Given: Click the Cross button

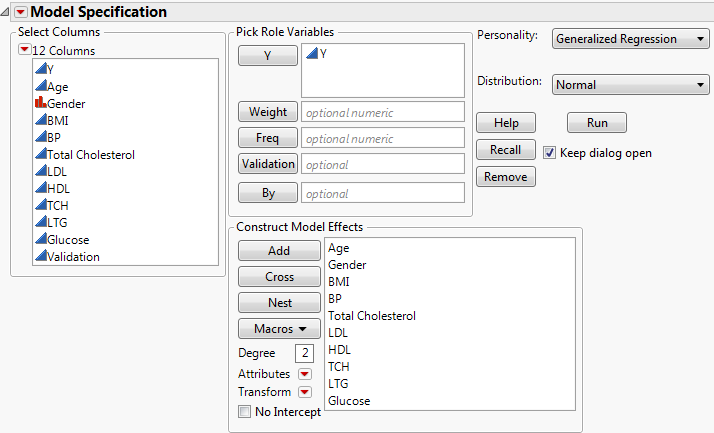Looking at the screenshot, I should coord(279,277).
